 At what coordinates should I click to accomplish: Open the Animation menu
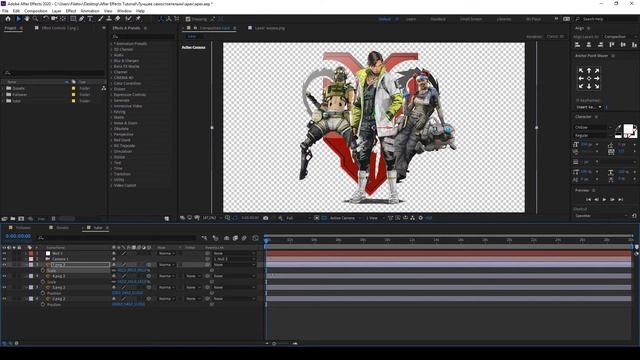click(90, 11)
